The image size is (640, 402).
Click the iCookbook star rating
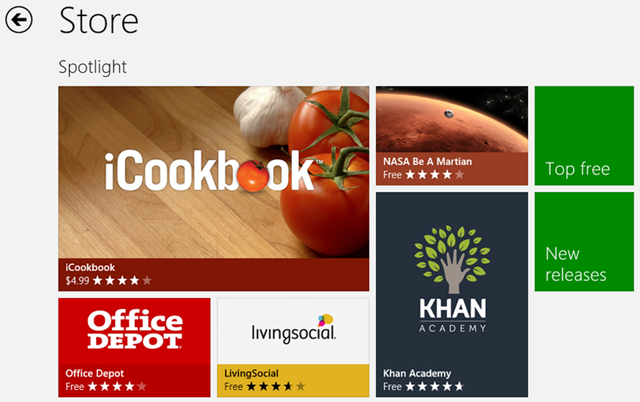click(x=122, y=281)
